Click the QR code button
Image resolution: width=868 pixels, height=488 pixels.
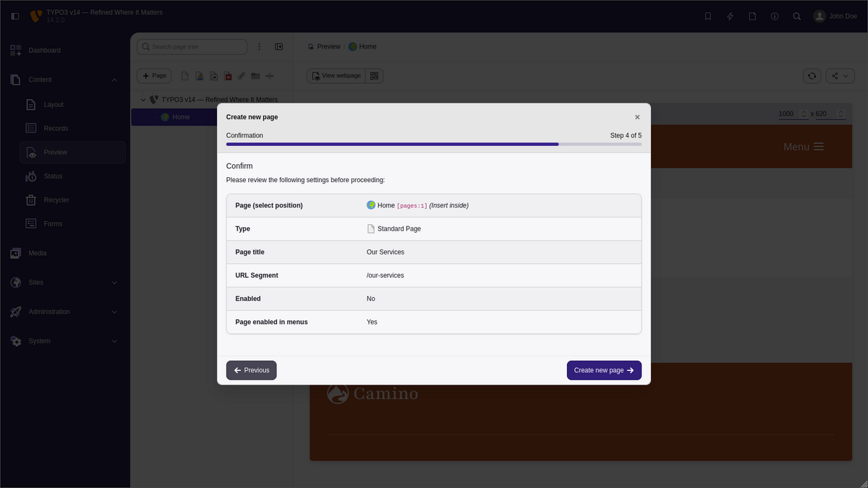pyautogui.click(x=374, y=76)
